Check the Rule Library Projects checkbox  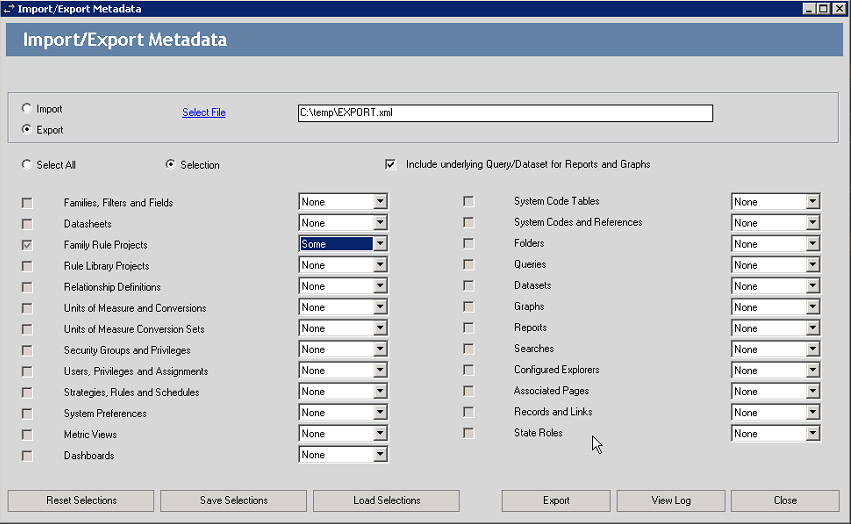pos(27,267)
